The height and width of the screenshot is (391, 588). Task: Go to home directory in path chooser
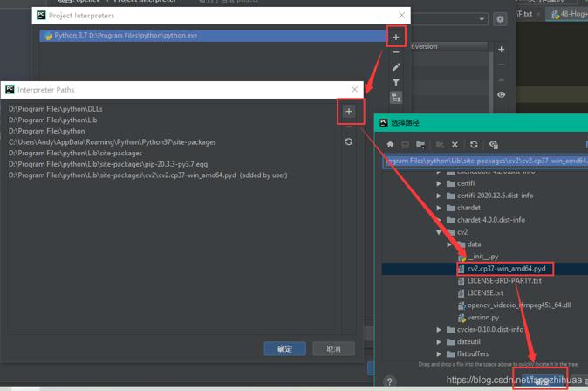tap(390, 145)
